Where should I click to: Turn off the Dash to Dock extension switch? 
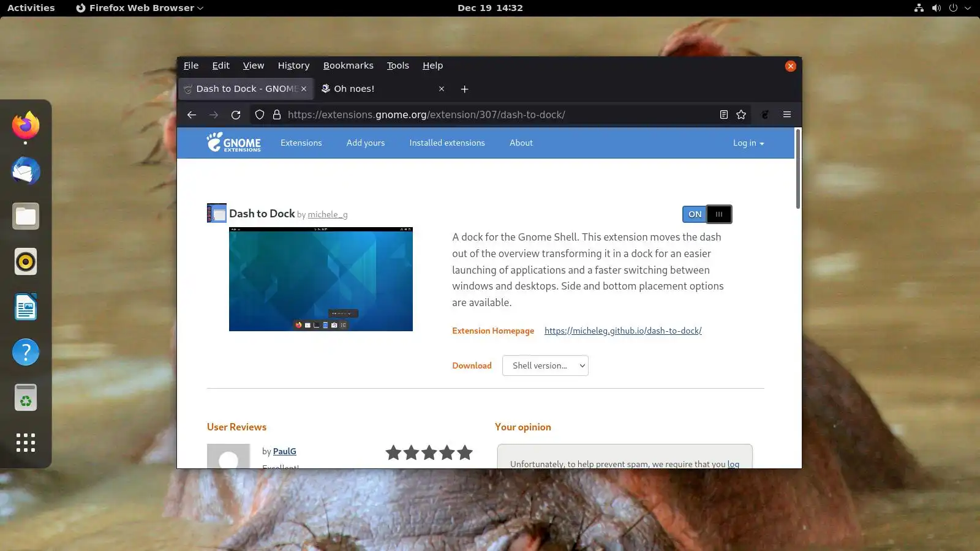click(x=707, y=214)
